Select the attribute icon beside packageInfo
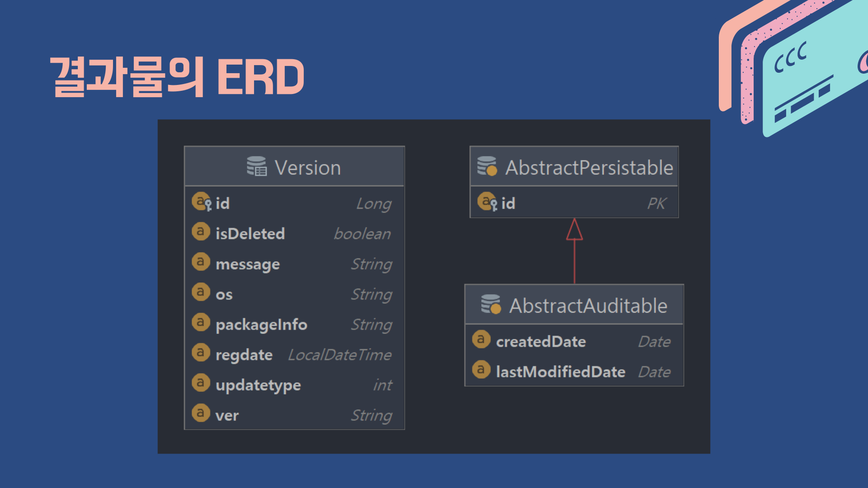Screen dimensions: 868x488 click(x=201, y=322)
